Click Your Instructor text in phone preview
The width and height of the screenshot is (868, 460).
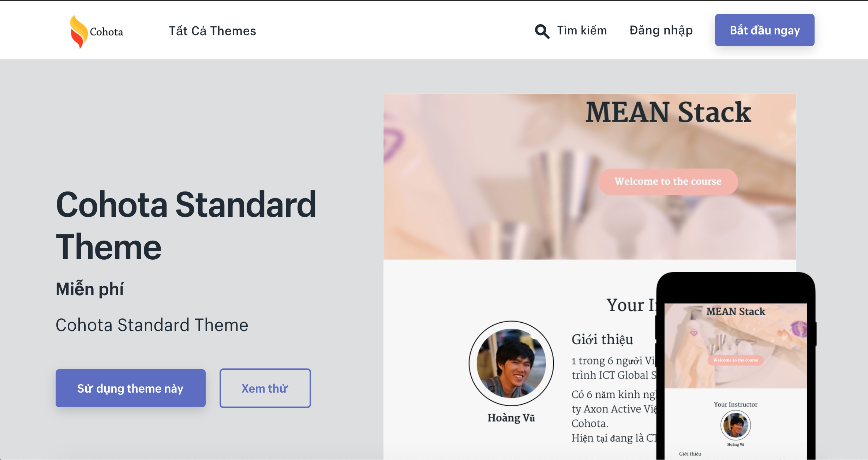coord(736,404)
